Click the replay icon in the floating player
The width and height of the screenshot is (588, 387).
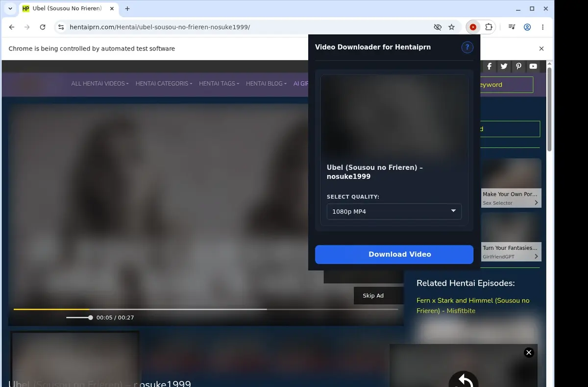(464, 380)
